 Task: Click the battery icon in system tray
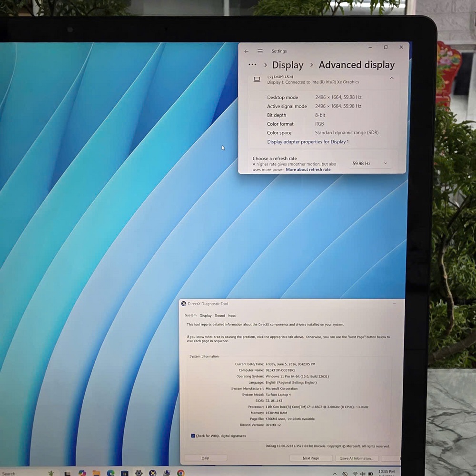[x=370, y=474]
